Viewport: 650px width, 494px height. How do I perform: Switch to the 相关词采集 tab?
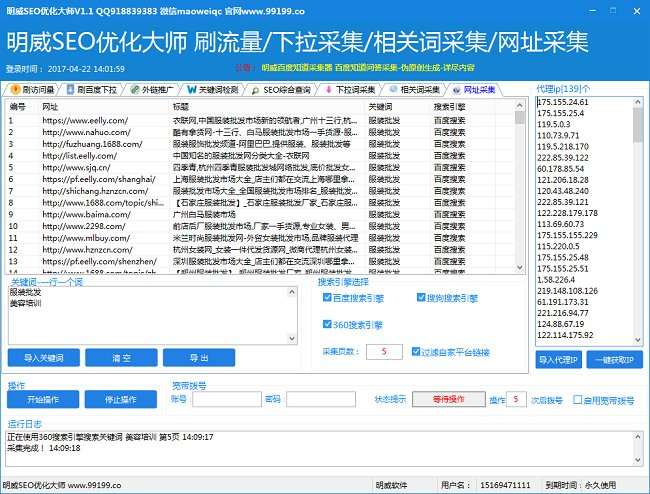(x=415, y=90)
